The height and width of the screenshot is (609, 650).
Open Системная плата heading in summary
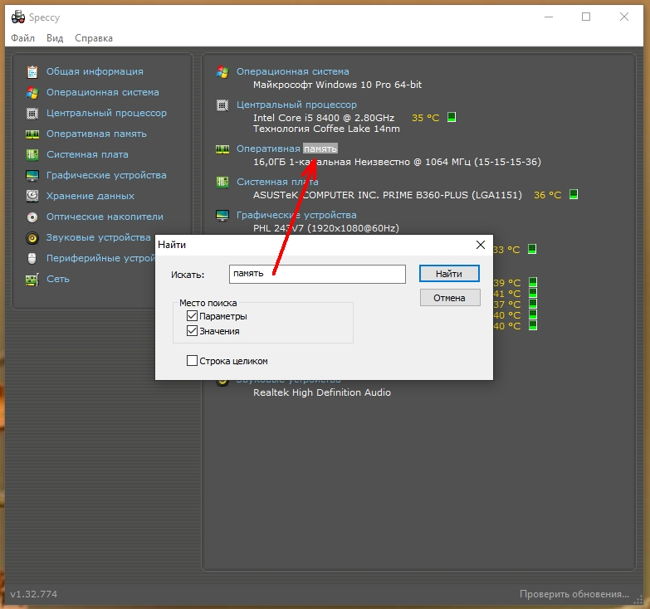point(277,182)
